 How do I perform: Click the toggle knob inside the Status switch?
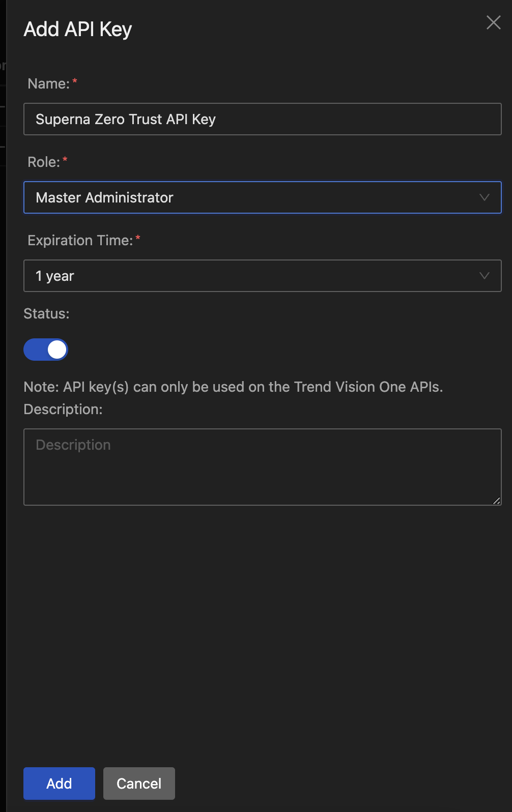(x=56, y=350)
